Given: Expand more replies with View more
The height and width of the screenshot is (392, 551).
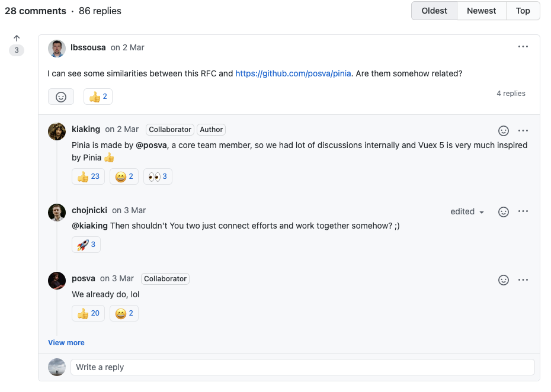Looking at the screenshot, I should pyautogui.click(x=66, y=343).
